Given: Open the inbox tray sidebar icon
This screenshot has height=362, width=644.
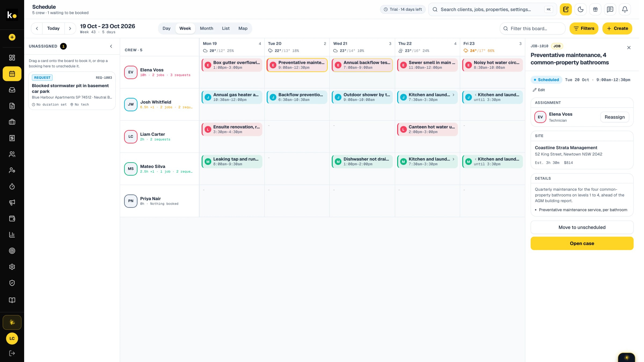Looking at the screenshot, I should click(12, 90).
